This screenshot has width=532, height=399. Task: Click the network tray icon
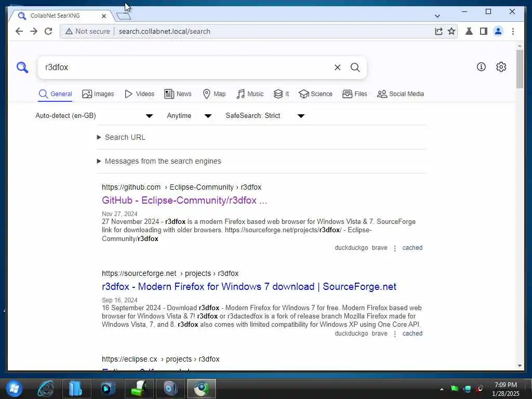point(468,389)
